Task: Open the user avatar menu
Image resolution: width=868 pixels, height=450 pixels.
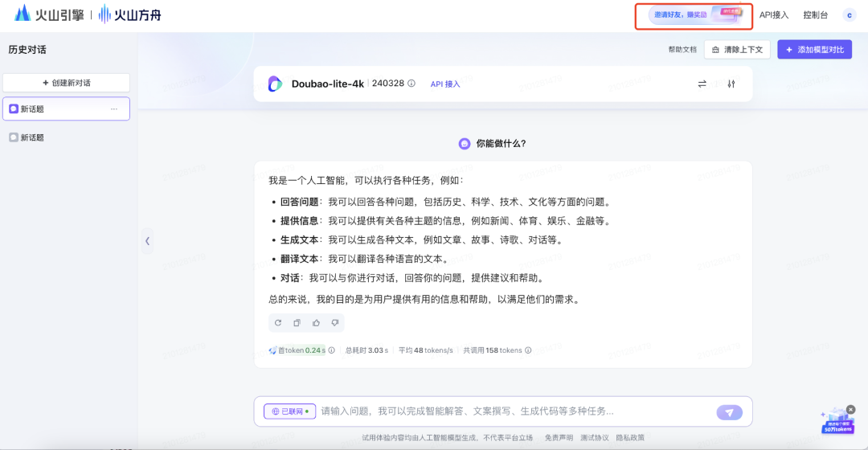Action: coord(850,15)
